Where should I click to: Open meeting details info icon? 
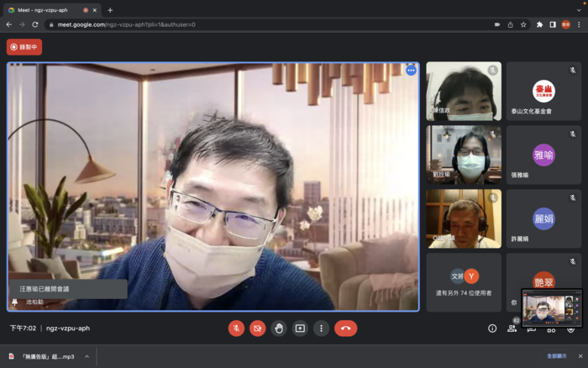(492, 329)
